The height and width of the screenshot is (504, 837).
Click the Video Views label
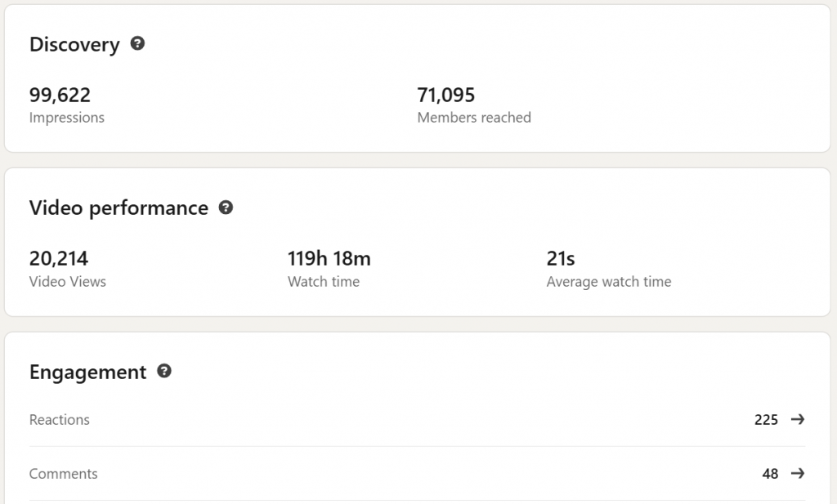(x=68, y=282)
